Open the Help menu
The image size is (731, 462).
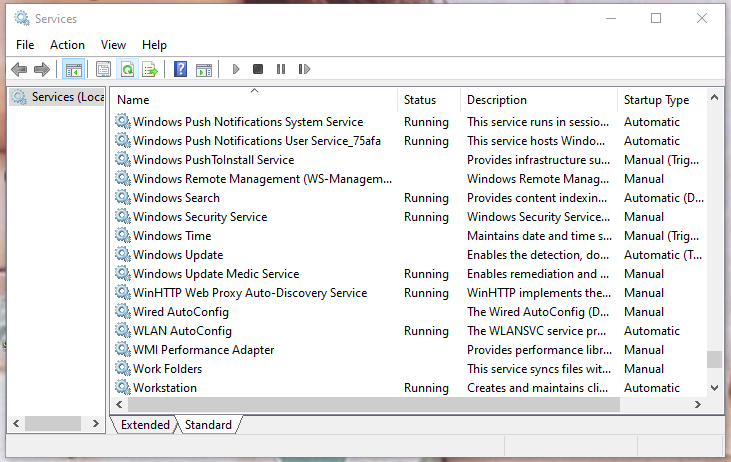tap(154, 45)
